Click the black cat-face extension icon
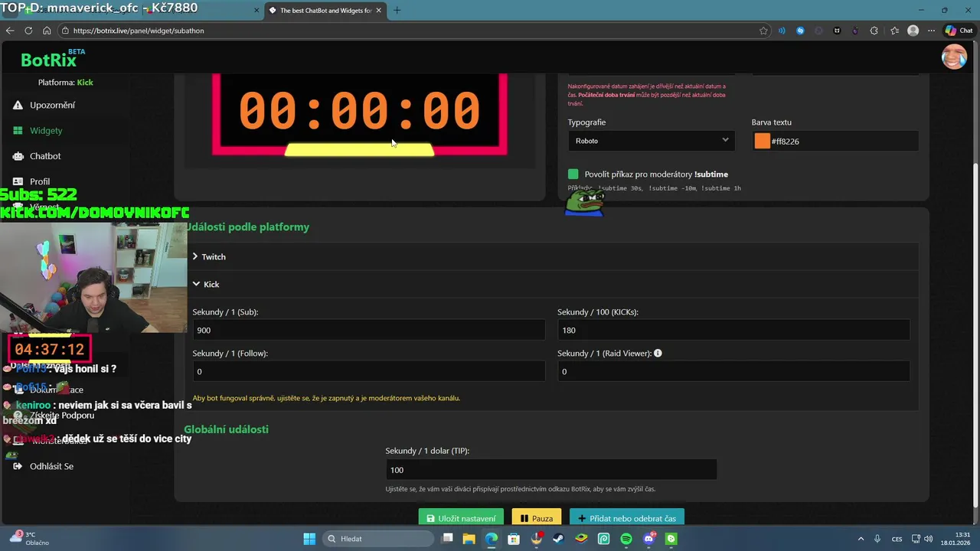The image size is (980, 551). click(x=837, y=31)
